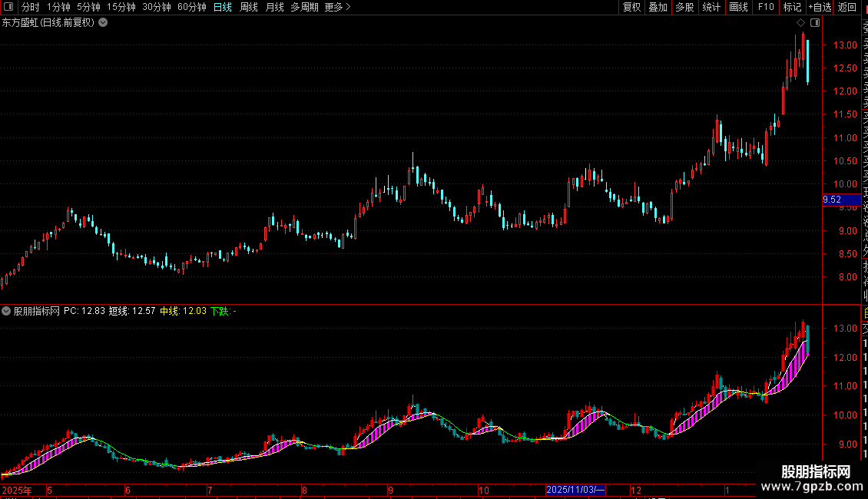Switch to 月线 monthly chart
Screen dimensions: 868x499
pos(274,7)
